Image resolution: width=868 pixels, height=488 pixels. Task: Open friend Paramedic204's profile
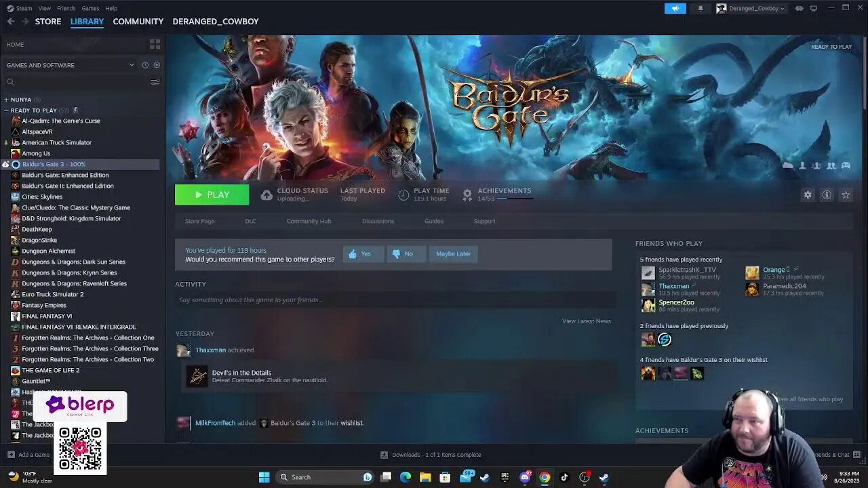[785, 286]
